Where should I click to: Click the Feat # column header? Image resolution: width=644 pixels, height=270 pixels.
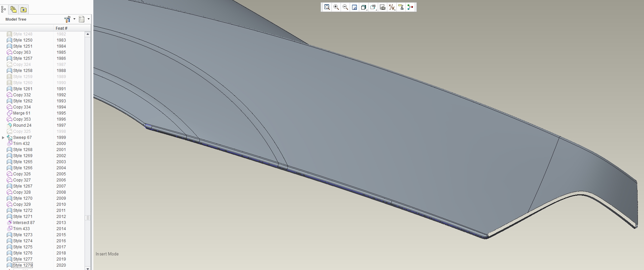point(62,28)
